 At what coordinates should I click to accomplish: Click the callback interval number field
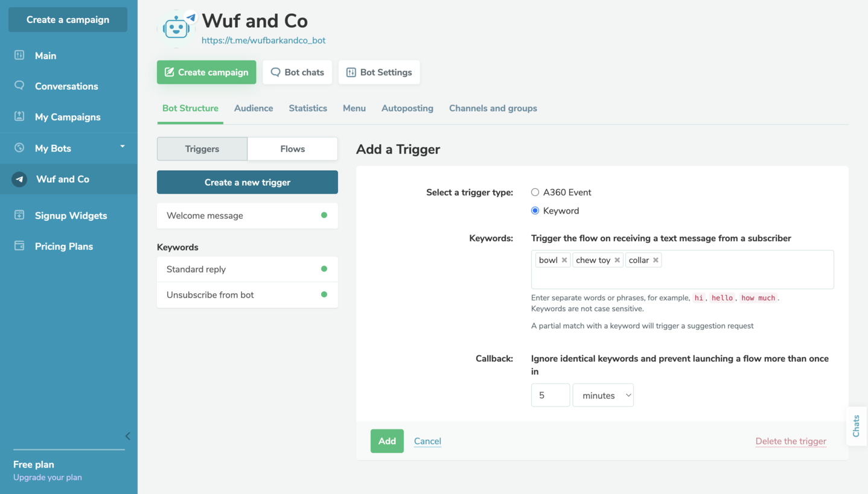pyautogui.click(x=550, y=395)
